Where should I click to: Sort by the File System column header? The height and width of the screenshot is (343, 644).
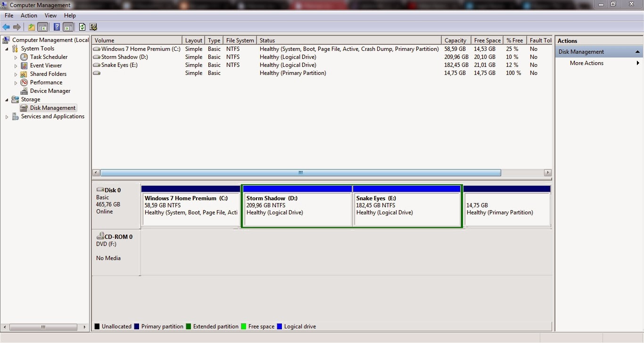pyautogui.click(x=240, y=41)
